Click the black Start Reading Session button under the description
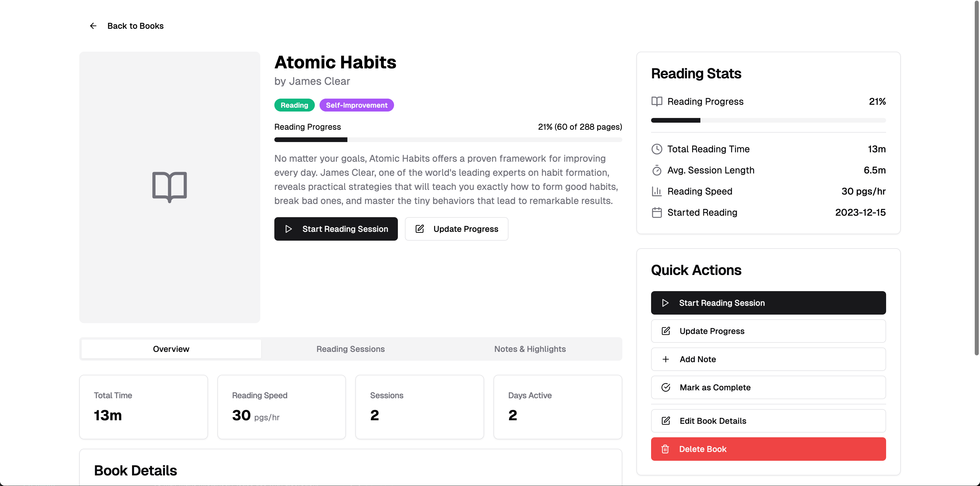 [336, 229]
